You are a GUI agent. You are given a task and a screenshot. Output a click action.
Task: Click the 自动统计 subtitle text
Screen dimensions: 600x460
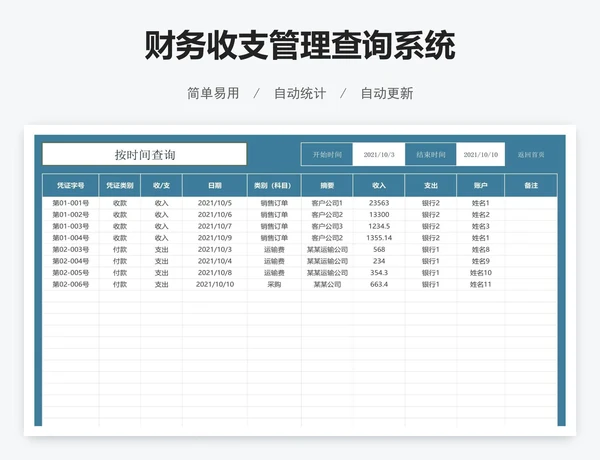(x=300, y=93)
